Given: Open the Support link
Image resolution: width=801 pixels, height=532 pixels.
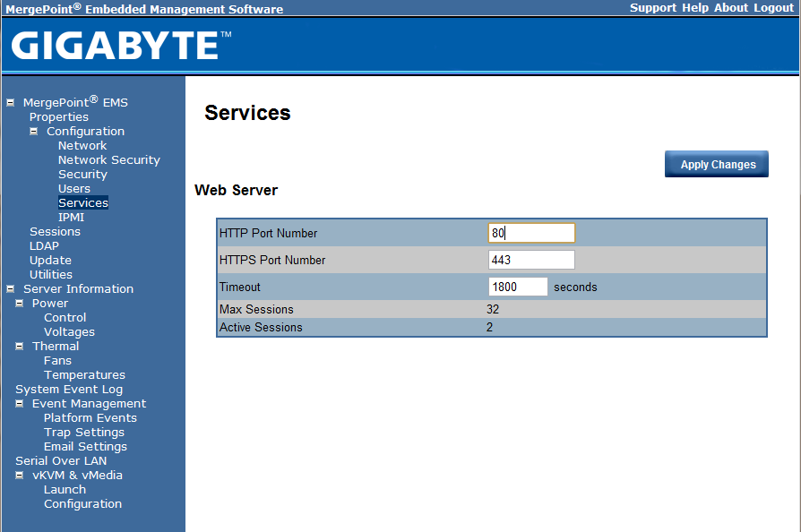Looking at the screenshot, I should coord(652,8).
